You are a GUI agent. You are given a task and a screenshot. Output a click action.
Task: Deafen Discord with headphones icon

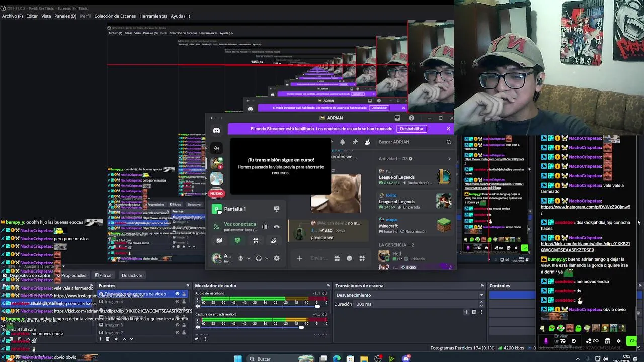pyautogui.click(x=259, y=258)
